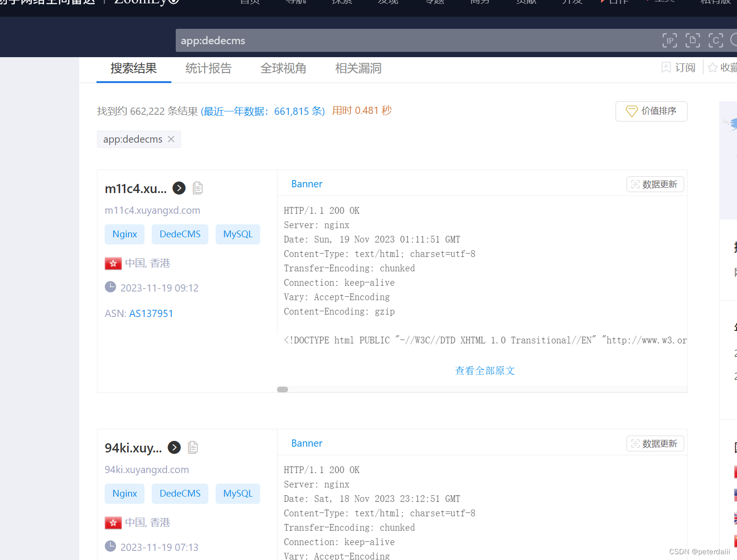Click Nginx tag of m11c4 result
Image resolution: width=737 pixels, height=560 pixels.
[125, 234]
